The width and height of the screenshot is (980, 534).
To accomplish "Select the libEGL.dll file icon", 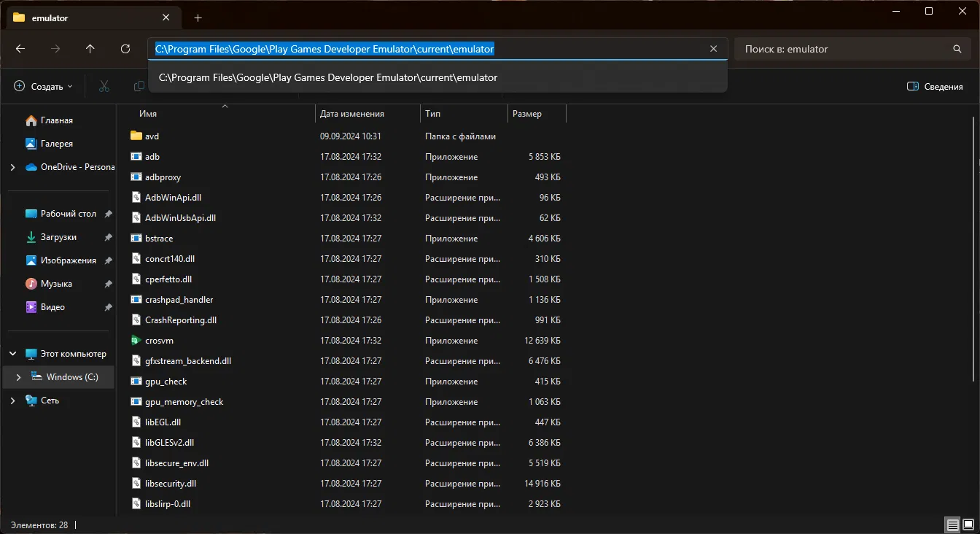I will click(x=136, y=422).
